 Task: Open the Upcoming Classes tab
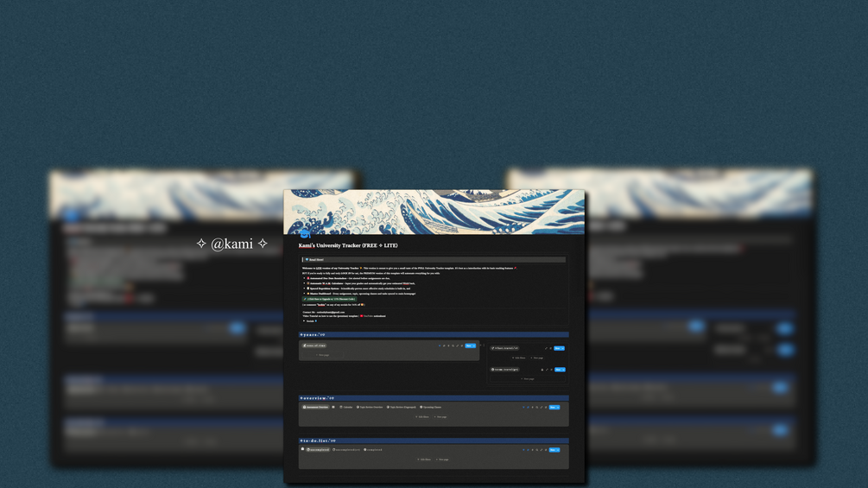[x=431, y=407]
